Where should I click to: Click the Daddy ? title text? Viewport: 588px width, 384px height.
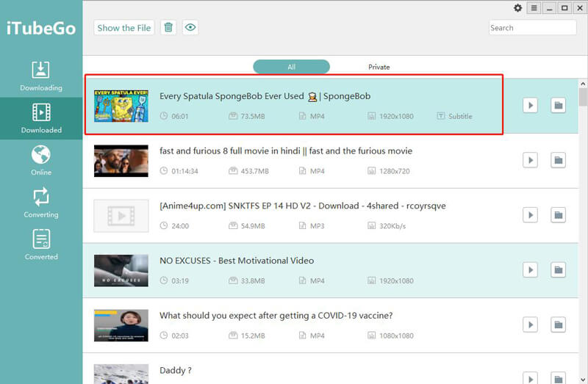pyautogui.click(x=176, y=371)
